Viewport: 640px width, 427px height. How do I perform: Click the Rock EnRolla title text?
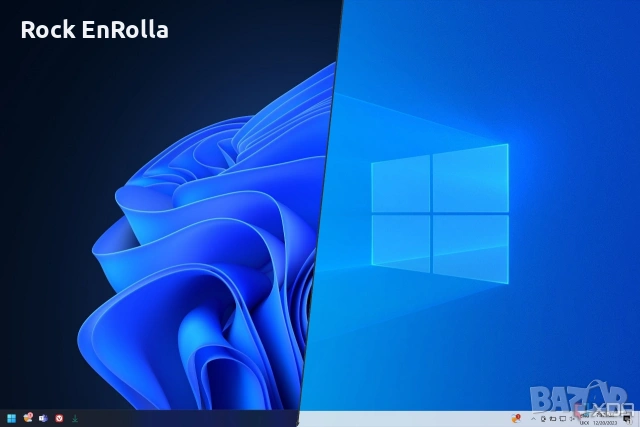click(x=94, y=30)
